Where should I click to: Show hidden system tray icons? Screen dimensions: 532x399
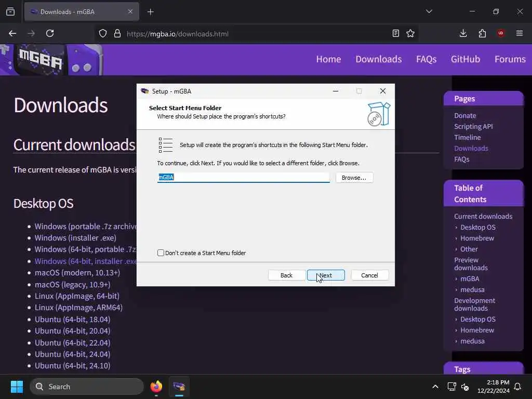[x=435, y=387]
